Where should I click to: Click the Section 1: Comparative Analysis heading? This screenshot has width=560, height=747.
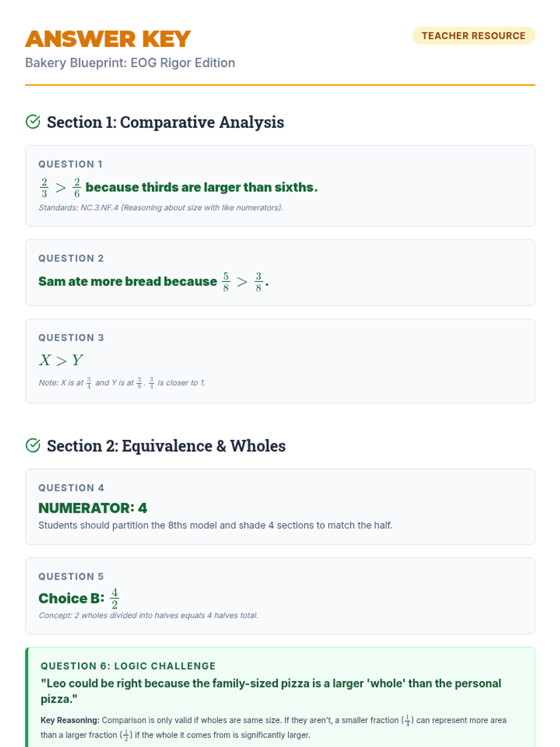click(165, 122)
